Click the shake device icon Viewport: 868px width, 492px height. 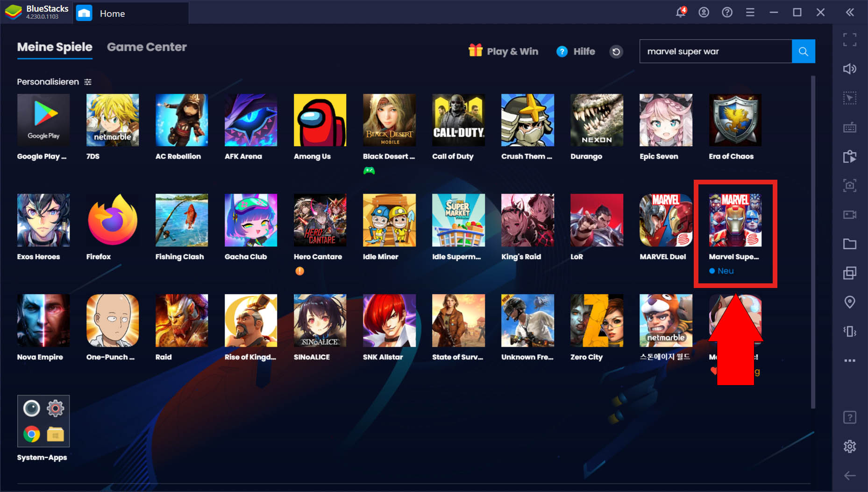[850, 331]
